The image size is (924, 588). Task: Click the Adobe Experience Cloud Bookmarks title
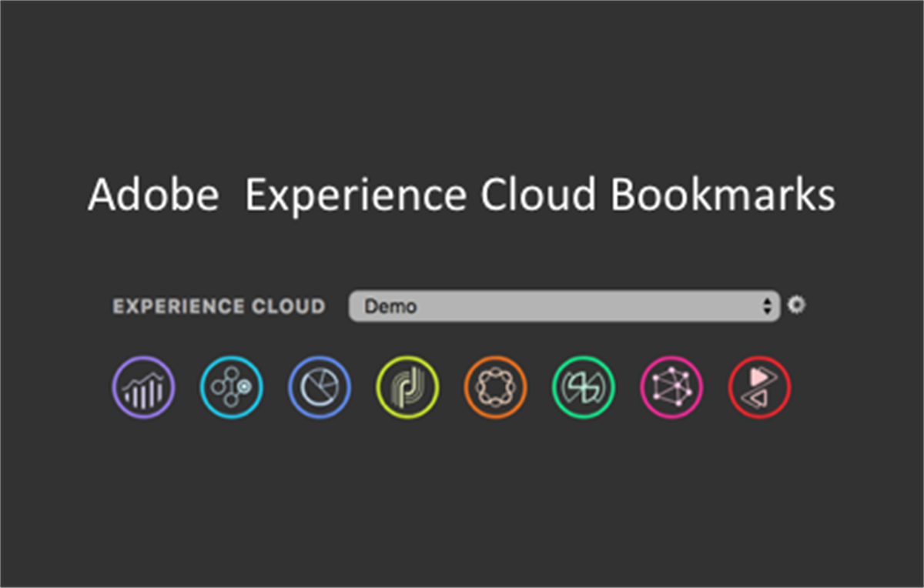click(461, 196)
